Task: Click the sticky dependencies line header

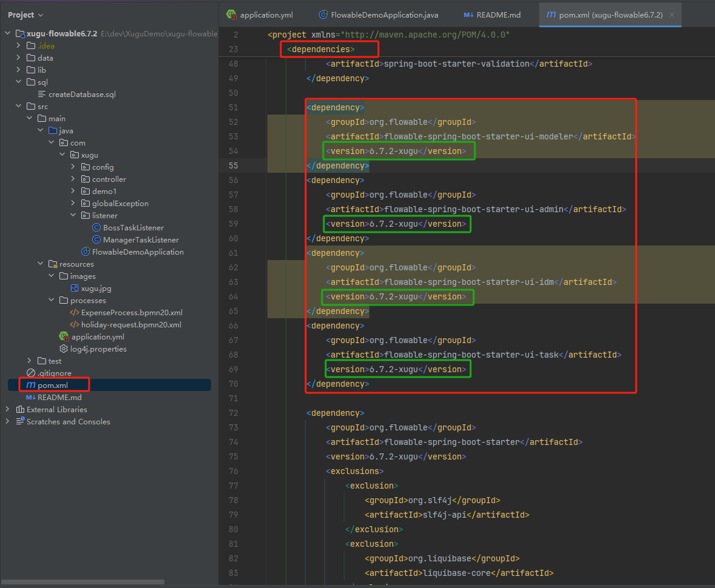Action: [x=321, y=49]
